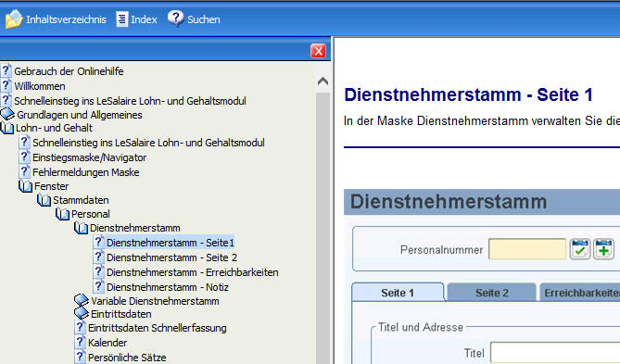The image size is (620, 364).
Task: Open the Kalender topic
Action: pyautogui.click(x=108, y=343)
